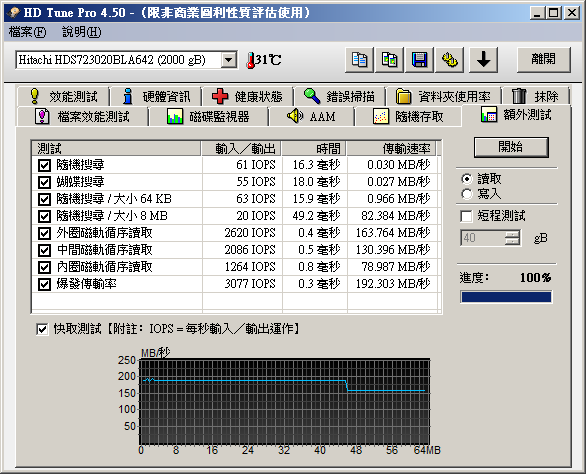The height and width of the screenshot is (474, 586).
Task: Enable the 短程測試 checkbox
Action: (x=466, y=216)
